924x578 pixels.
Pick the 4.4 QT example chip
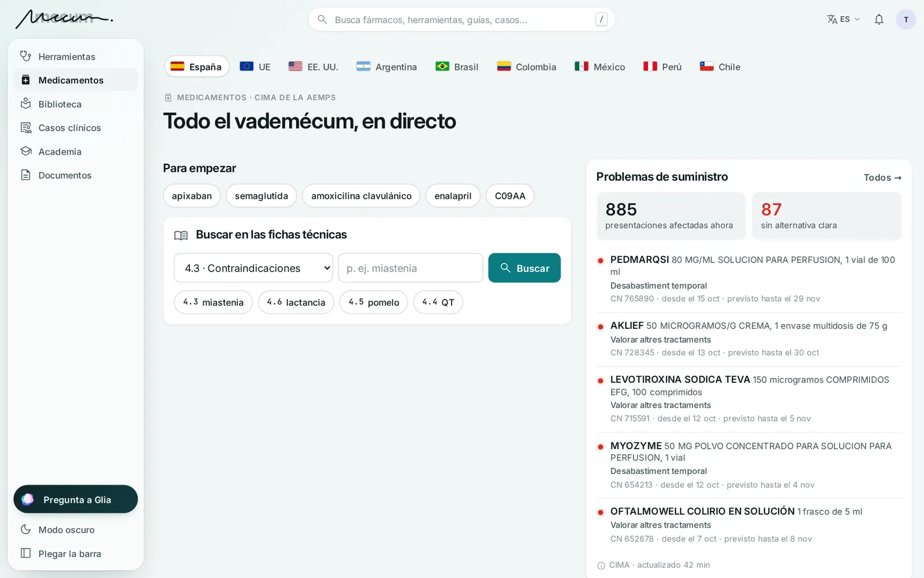438,302
